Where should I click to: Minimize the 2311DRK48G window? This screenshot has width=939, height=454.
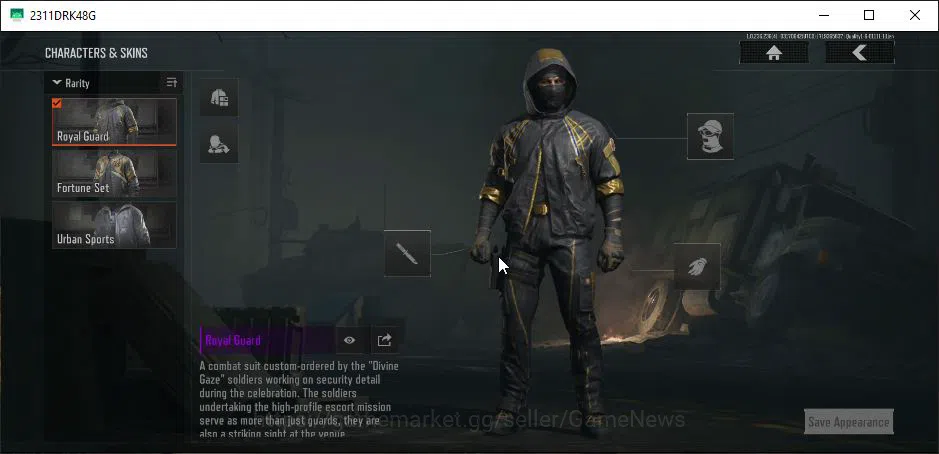pos(823,15)
